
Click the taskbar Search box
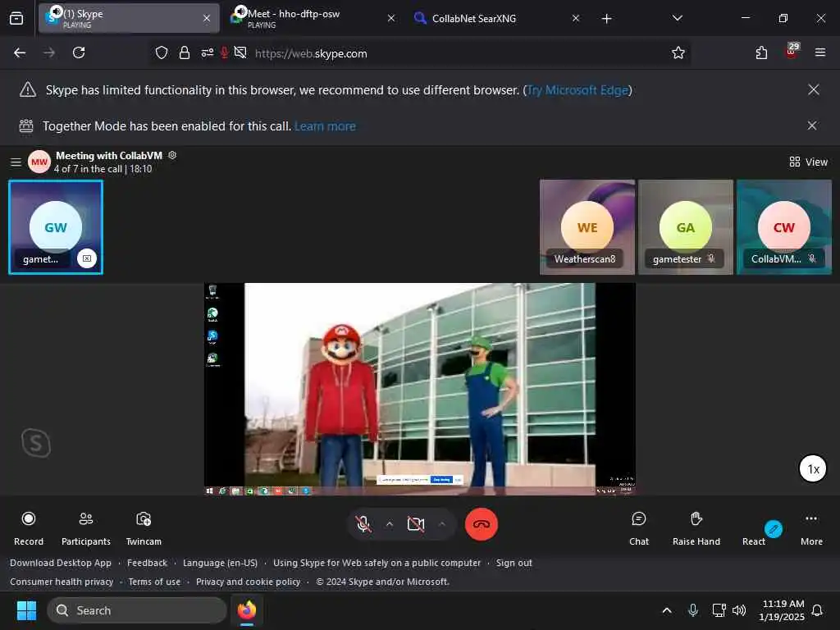(137, 610)
